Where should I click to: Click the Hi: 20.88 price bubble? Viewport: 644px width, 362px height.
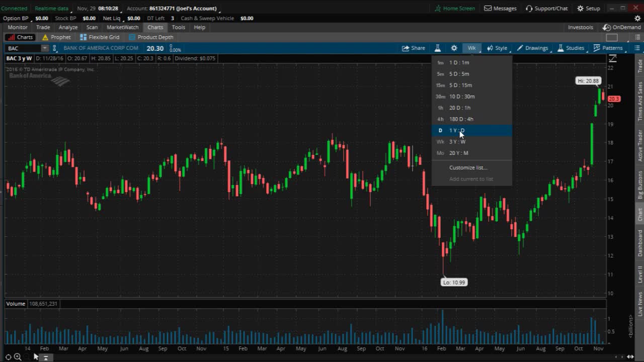(x=588, y=80)
